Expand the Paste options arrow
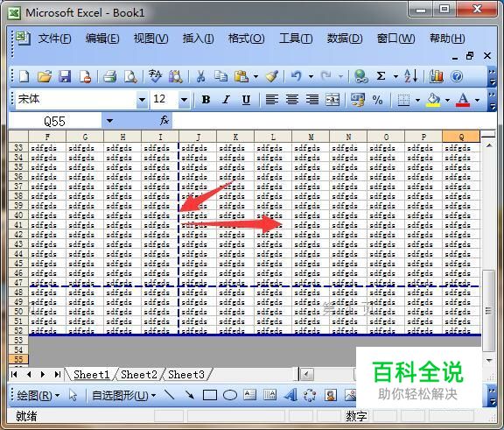This screenshot has width=504, height=430. point(255,76)
